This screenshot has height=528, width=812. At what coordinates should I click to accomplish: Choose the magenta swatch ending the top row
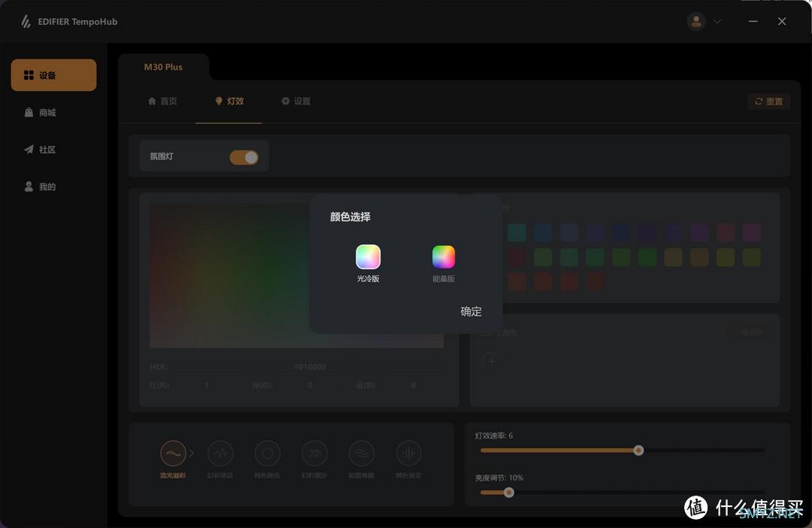pyautogui.click(x=751, y=232)
